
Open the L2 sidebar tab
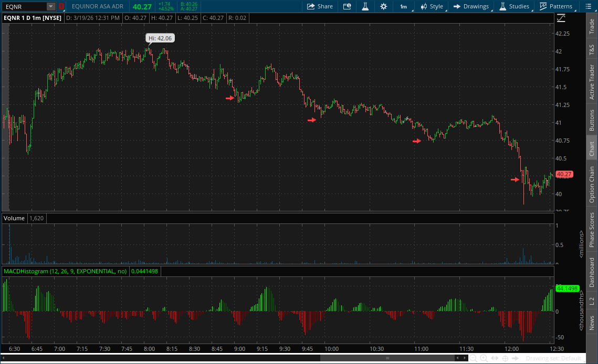pos(592,301)
